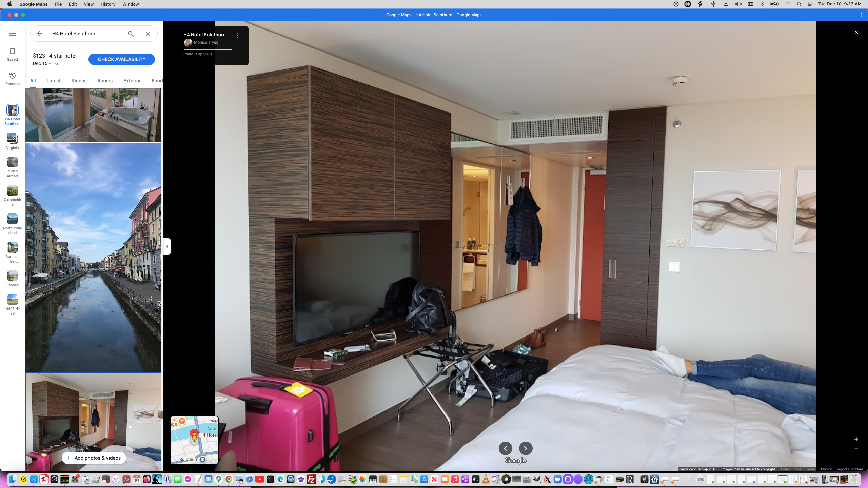868x488 pixels.
Task: Click the Check Availability button
Action: tap(121, 59)
